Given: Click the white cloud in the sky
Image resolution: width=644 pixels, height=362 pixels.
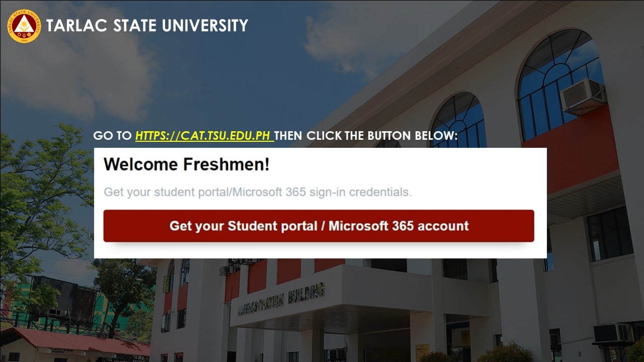Looking at the screenshot, I should (70, 70).
